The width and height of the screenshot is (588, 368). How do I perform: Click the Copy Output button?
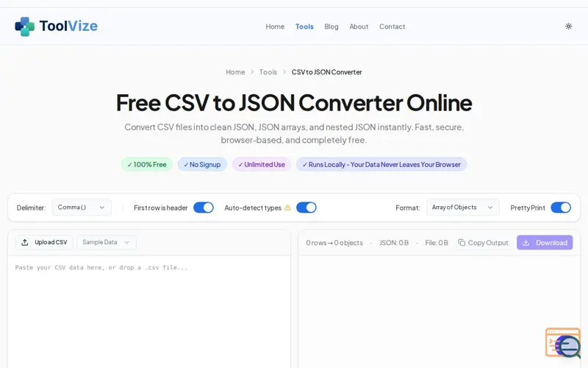pos(483,243)
